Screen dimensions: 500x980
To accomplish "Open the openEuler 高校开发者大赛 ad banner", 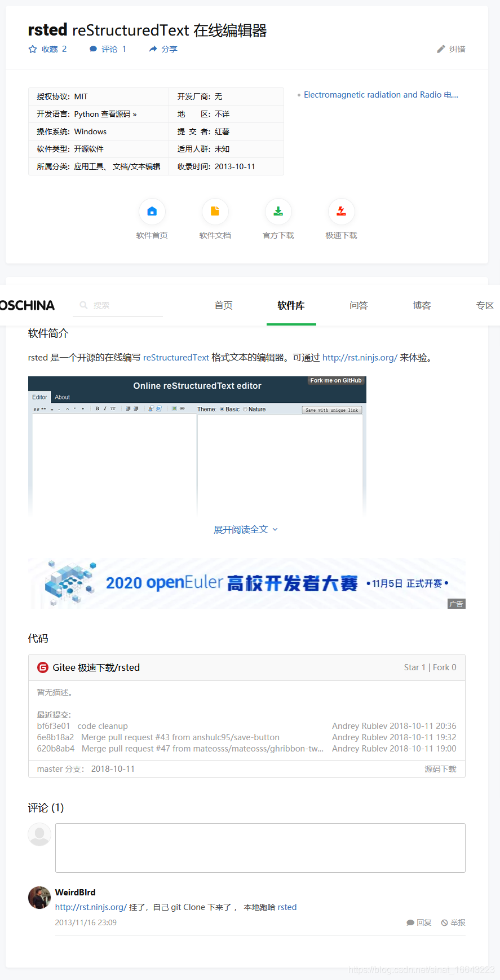I will click(x=247, y=583).
